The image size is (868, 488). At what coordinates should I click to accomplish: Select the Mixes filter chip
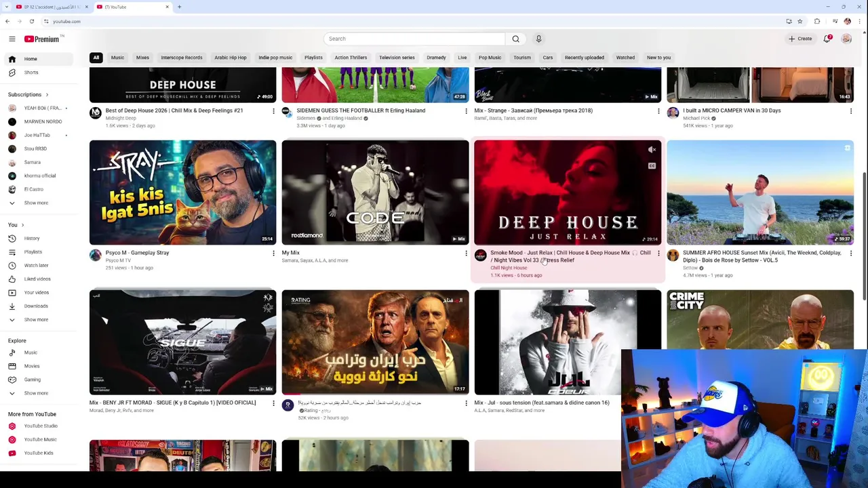pos(142,58)
